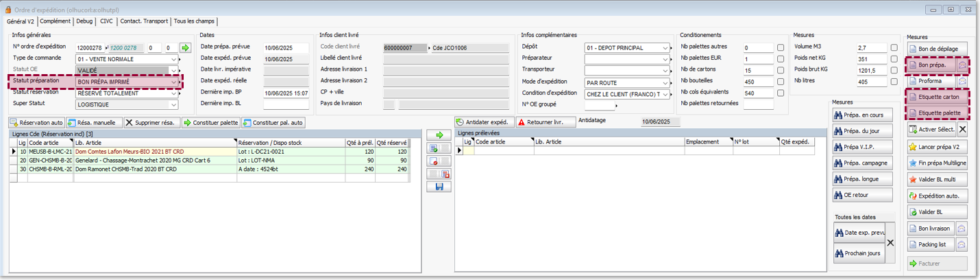Expand the Dépôt dropdown list
This screenshot has width=980, height=280.
pyautogui.click(x=665, y=47)
